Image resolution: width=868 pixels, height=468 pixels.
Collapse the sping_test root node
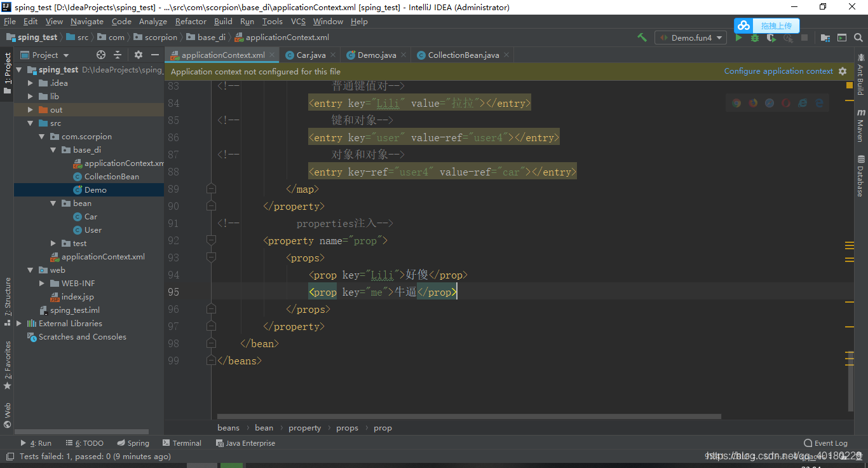click(18, 69)
